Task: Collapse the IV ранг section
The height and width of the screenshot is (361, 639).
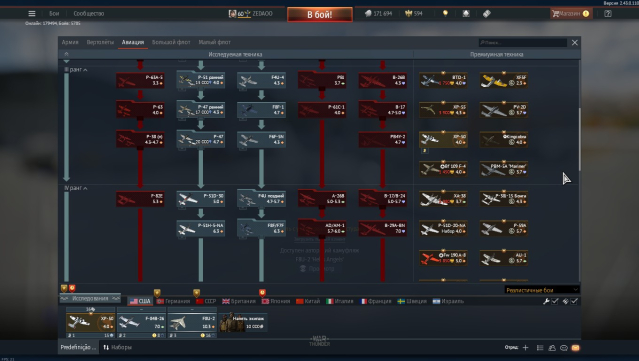Action: point(76,188)
